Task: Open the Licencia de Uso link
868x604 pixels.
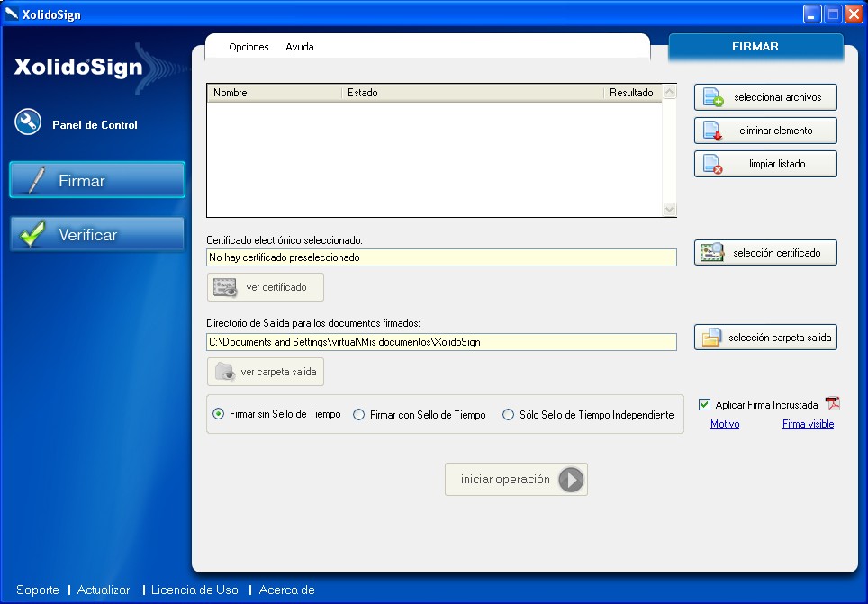Action: [194, 590]
